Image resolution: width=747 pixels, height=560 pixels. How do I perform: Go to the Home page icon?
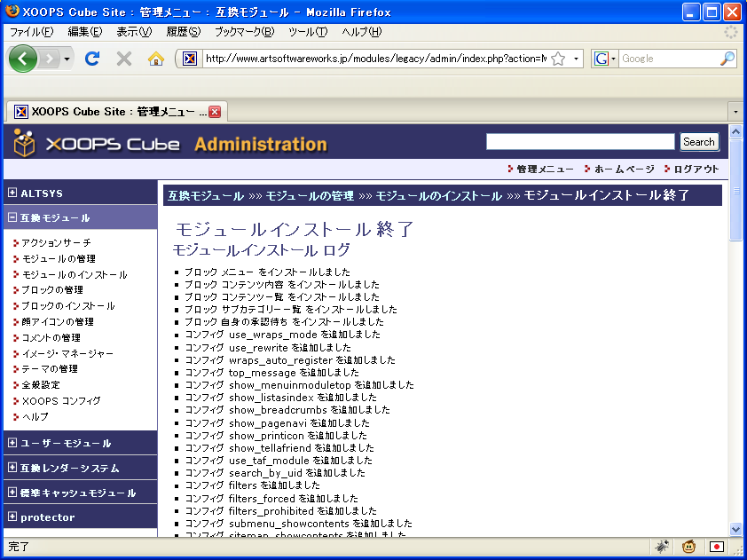[156, 59]
